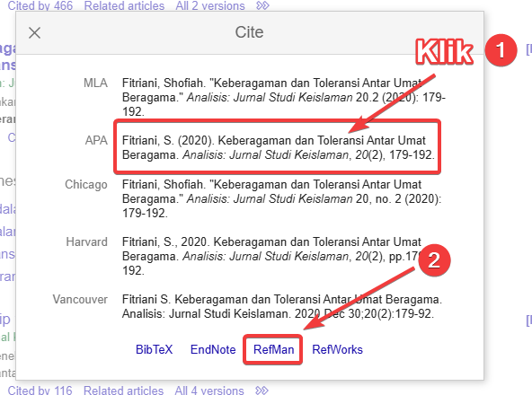The height and width of the screenshot is (395, 532).
Task: Select the APA citation text
Action: 279,147
